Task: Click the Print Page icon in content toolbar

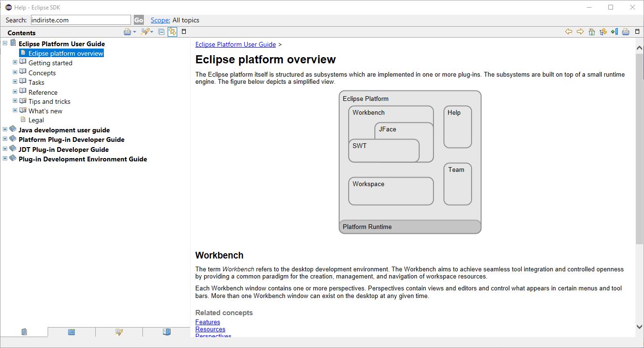Action: tap(626, 32)
